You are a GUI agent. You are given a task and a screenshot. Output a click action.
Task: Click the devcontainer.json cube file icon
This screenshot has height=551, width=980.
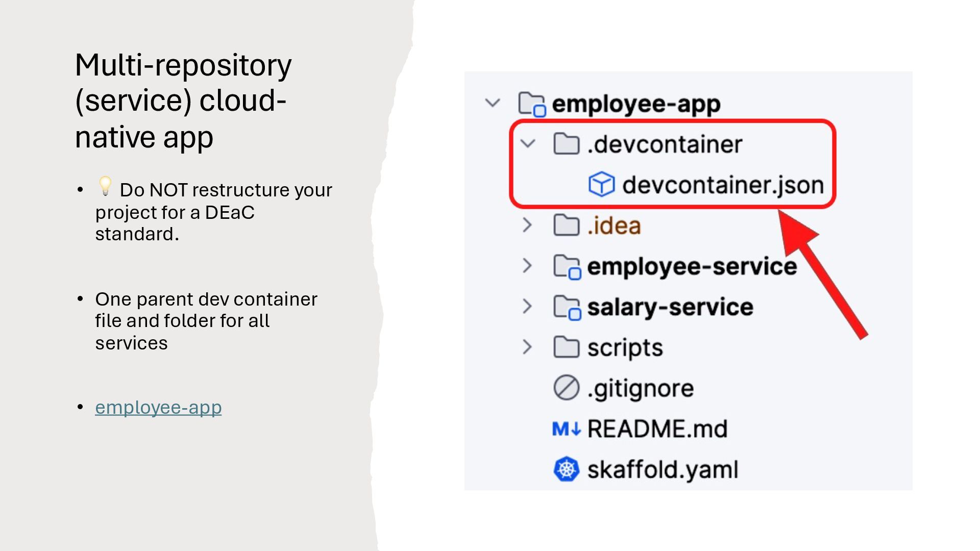tap(601, 184)
